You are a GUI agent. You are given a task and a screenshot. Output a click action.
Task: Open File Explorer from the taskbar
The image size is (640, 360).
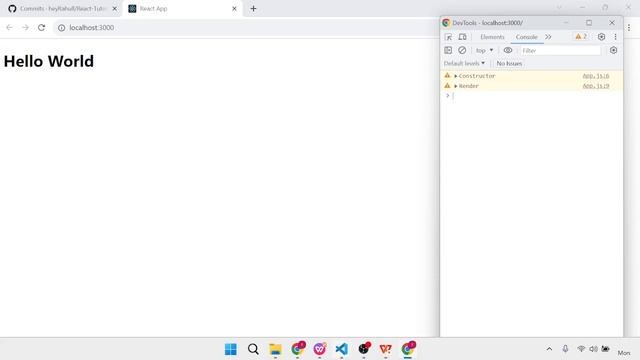click(275, 349)
